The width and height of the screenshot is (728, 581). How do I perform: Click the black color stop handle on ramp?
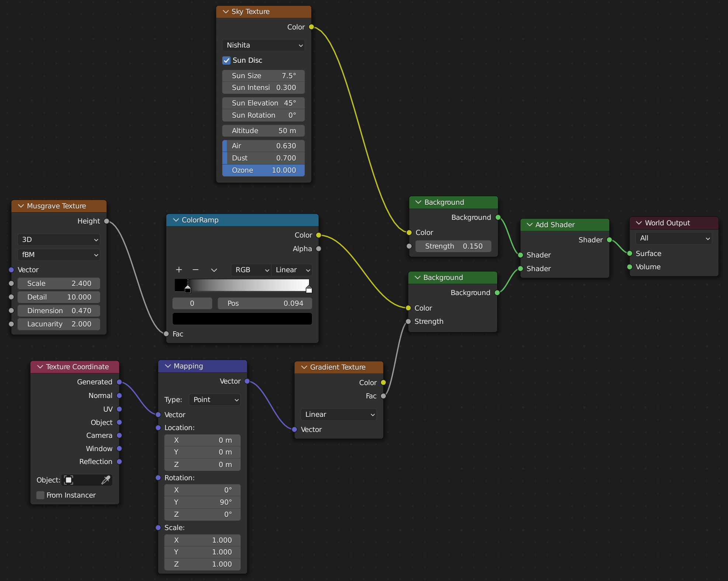(x=188, y=289)
